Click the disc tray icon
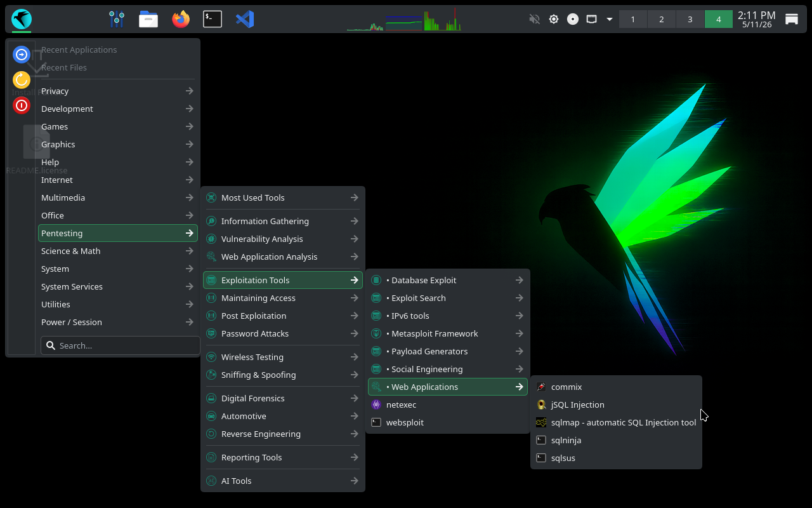The height and width of the screenshot is (508, 812). (x=573, y=19)
